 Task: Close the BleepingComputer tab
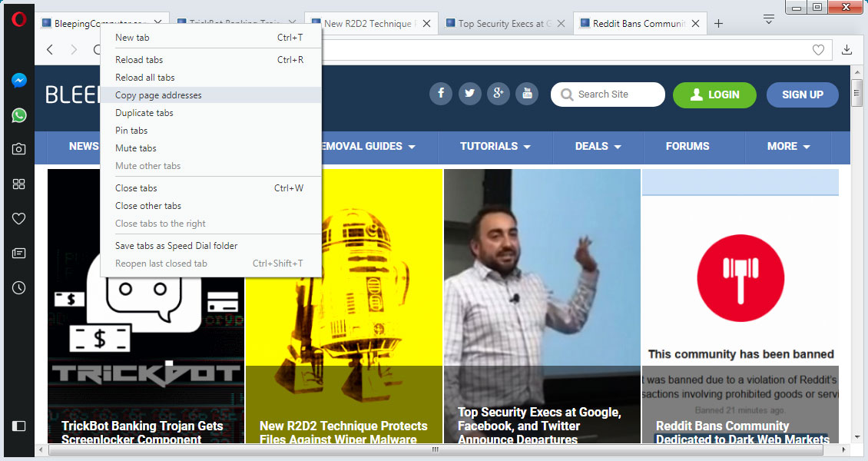(x=157, y=22)
